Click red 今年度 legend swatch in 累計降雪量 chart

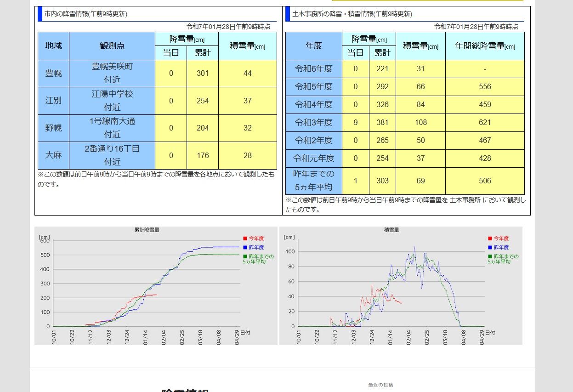tap(245, 239)
